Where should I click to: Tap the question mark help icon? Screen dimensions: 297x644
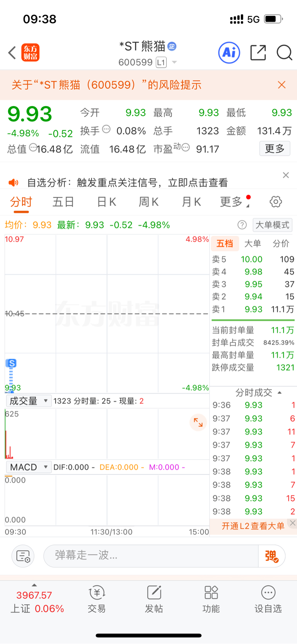pyautogui.click(x=242, y=225)
